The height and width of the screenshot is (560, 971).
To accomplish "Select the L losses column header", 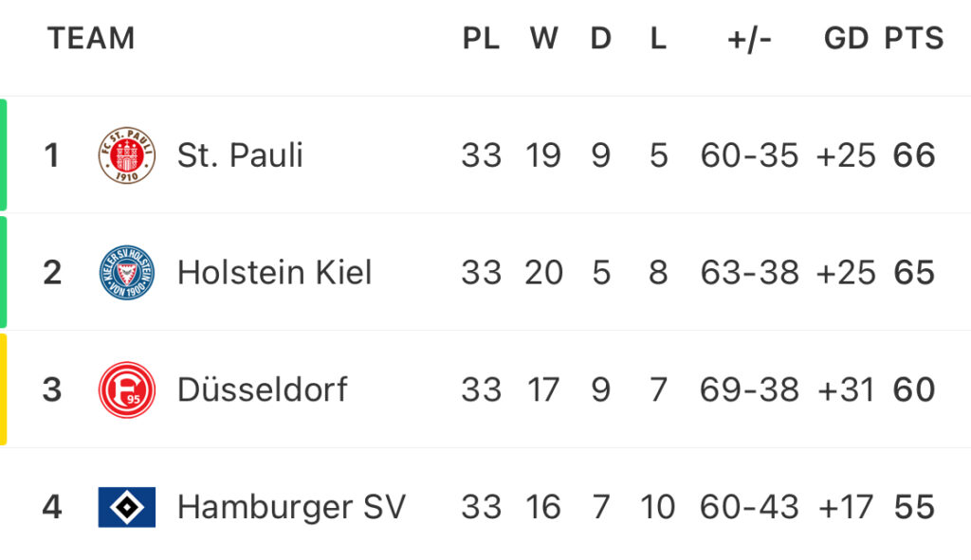I will 658,38.
